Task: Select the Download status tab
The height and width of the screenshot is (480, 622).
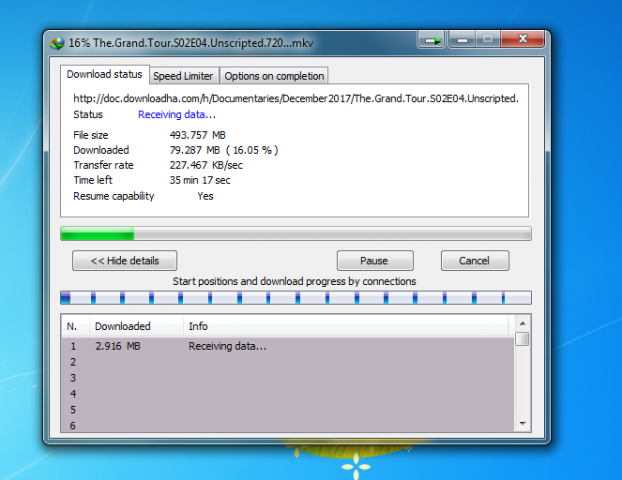Action: click(x=105, y=75)
